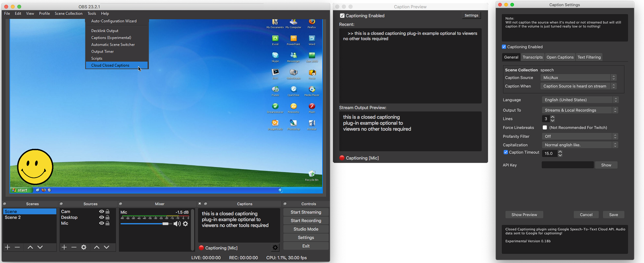
Task: Increase Caption Timeout stepper value
Action: coord(560,152)
